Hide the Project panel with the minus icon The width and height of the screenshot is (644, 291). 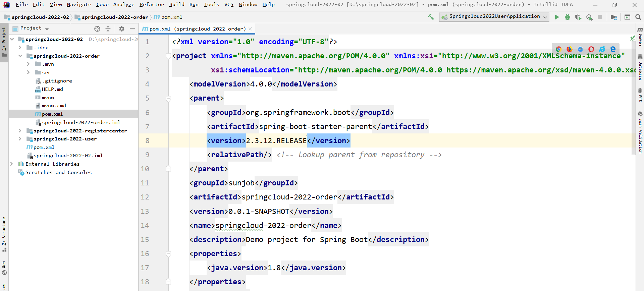[x=132, y=29]
